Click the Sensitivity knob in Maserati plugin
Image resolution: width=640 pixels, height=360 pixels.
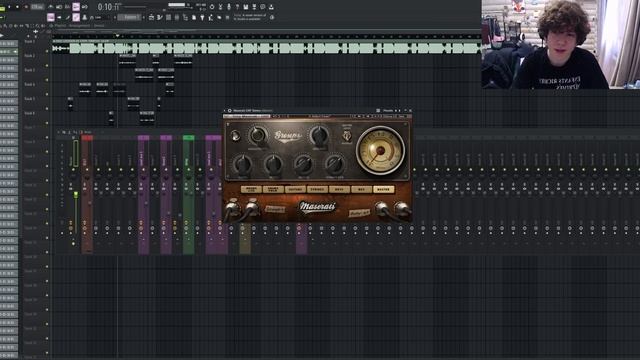(258, 135)
